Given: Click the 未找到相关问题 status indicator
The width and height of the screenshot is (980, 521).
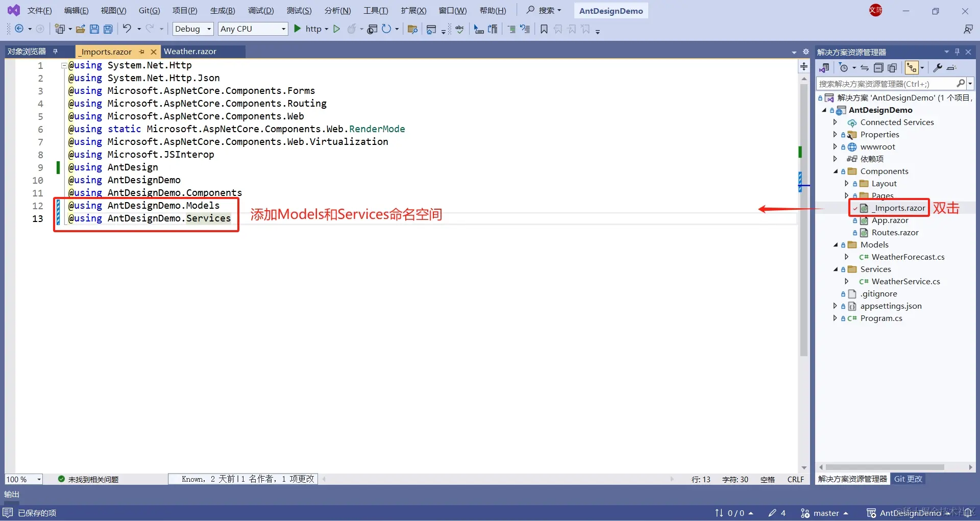Looking at the screenshot, I should pos(88,479).
